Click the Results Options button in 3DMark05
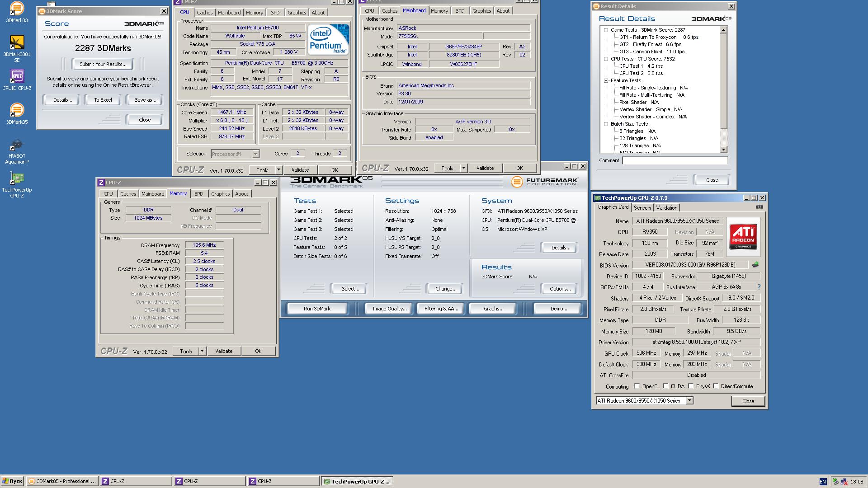Image resolution: width=868 pixels, height=488 pixels. [x=560, y=289]
